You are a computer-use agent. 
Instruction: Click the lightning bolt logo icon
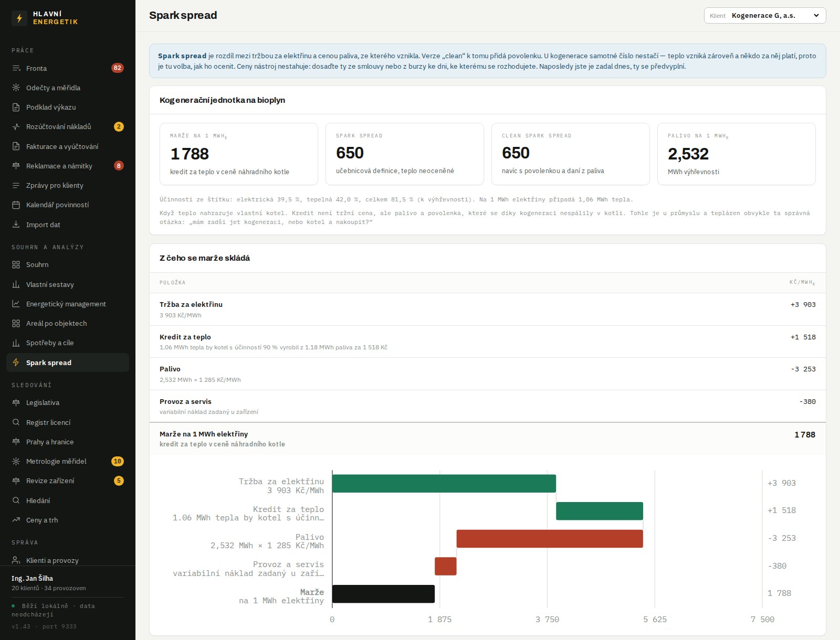(x=19, y=18)
